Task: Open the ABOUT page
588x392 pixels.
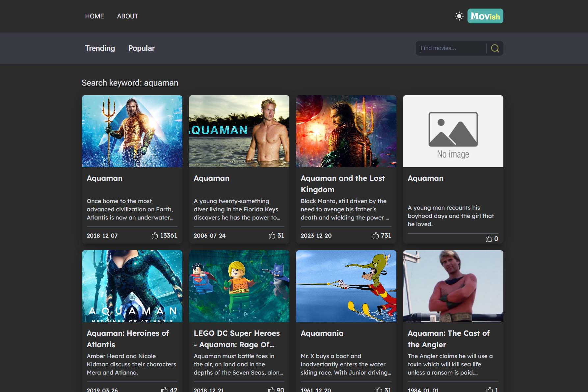Action: [128, 16]
